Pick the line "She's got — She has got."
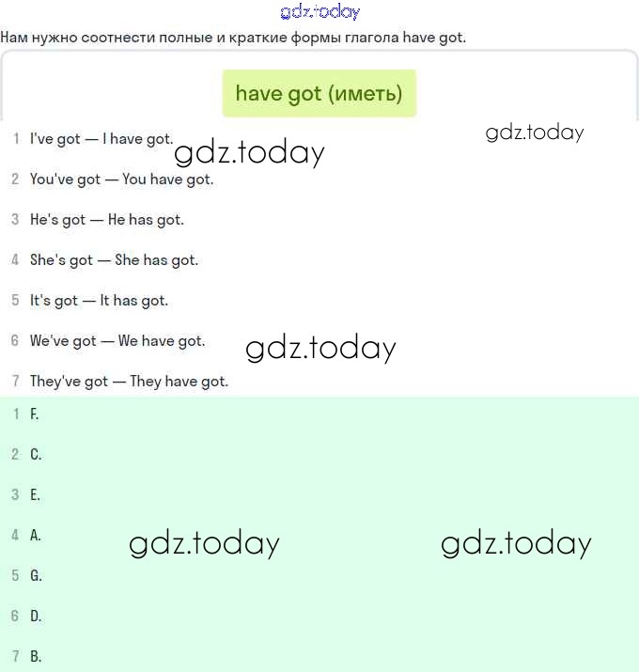This screenshot has width=639, height=672. tap(114, 260)
